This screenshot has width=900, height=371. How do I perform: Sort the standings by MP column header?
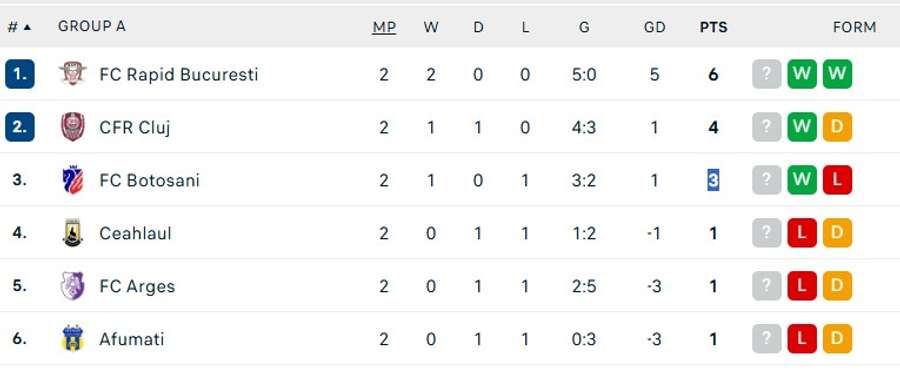coord(384,27)
